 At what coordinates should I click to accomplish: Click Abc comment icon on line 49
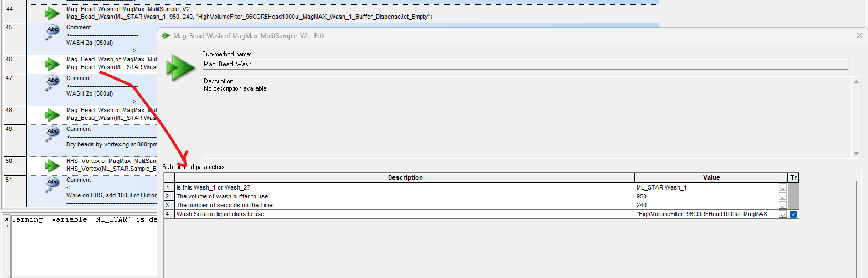[53, 135]
